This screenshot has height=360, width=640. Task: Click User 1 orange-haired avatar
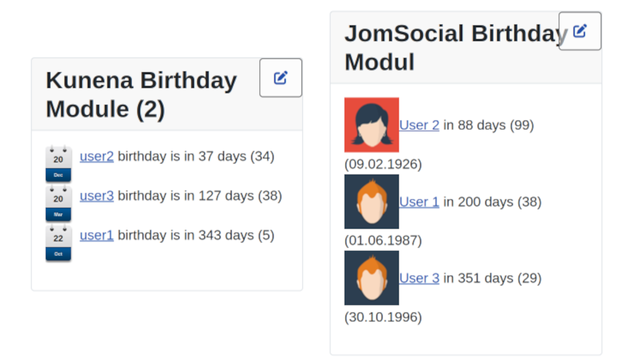[x=371, y=202]
